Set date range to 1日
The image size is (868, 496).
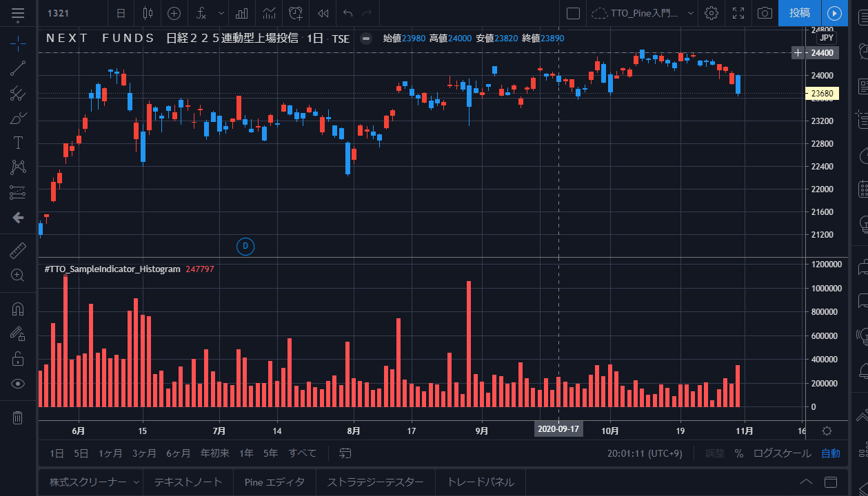click(x=57, y=453)
